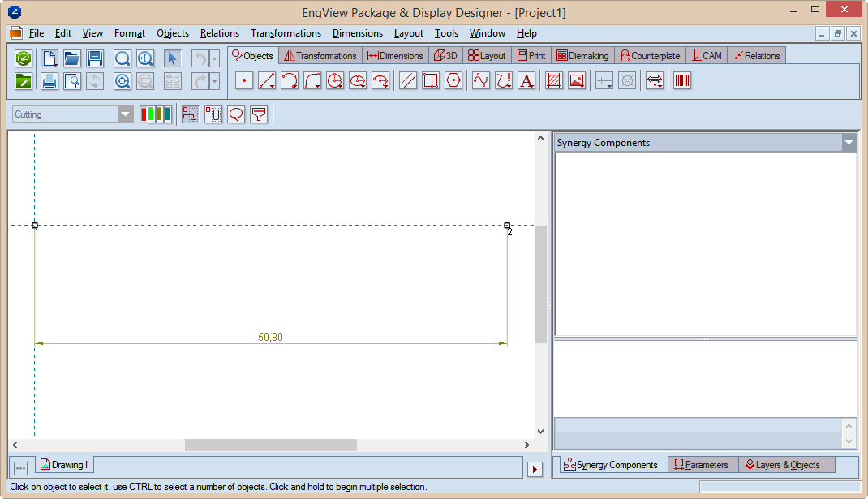
Task: Click the canvas scroll right arrow
Action: pos(527,445)
